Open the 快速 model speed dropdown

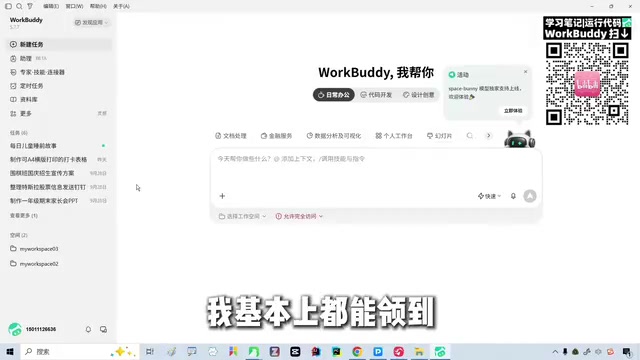(x=489, y=196)
